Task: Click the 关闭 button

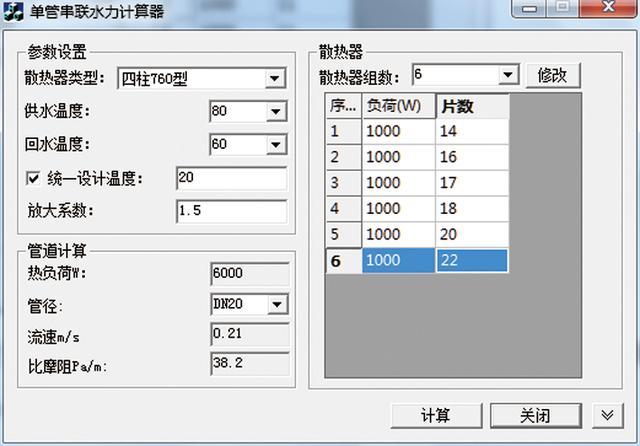Action: [x=536, y=416]
